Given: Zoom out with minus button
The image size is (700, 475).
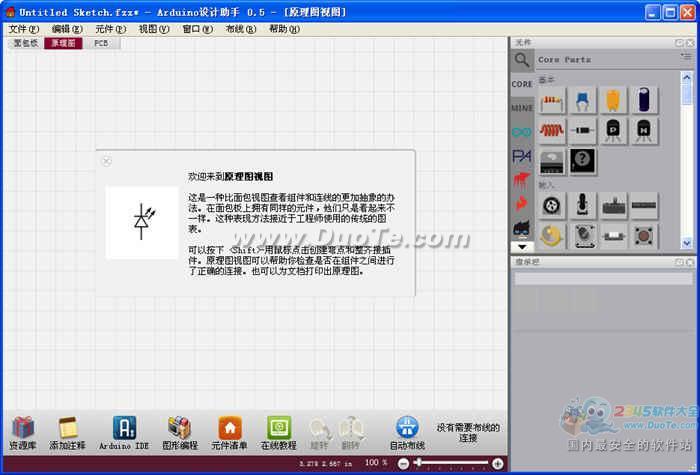Looking at the screenshot, I should coord(403,464).
